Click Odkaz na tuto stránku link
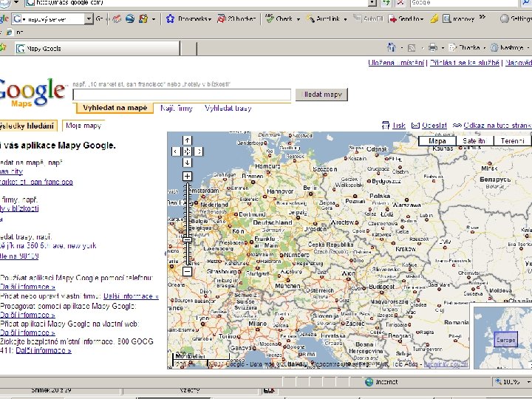 tap(498, 126)
